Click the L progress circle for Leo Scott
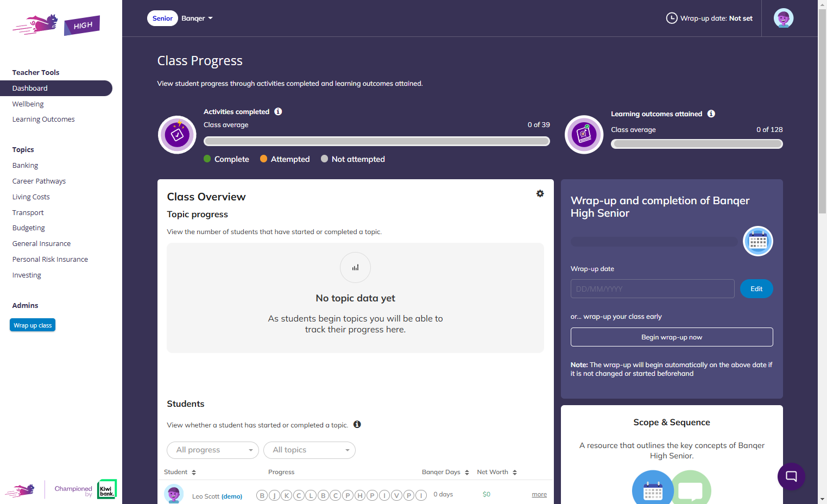 coord(311,495)
